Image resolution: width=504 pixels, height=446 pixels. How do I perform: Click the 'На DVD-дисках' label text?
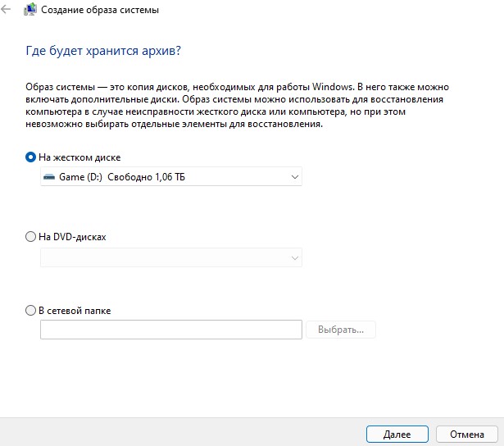pos(72,237)
